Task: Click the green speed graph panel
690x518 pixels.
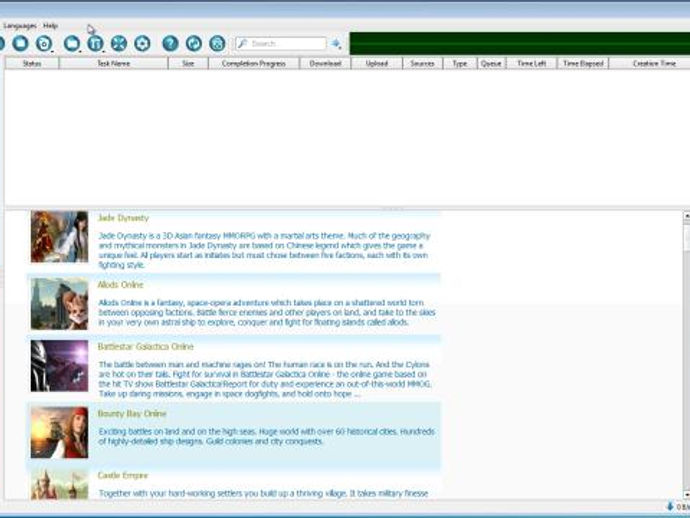Action: tap(520, 44)
